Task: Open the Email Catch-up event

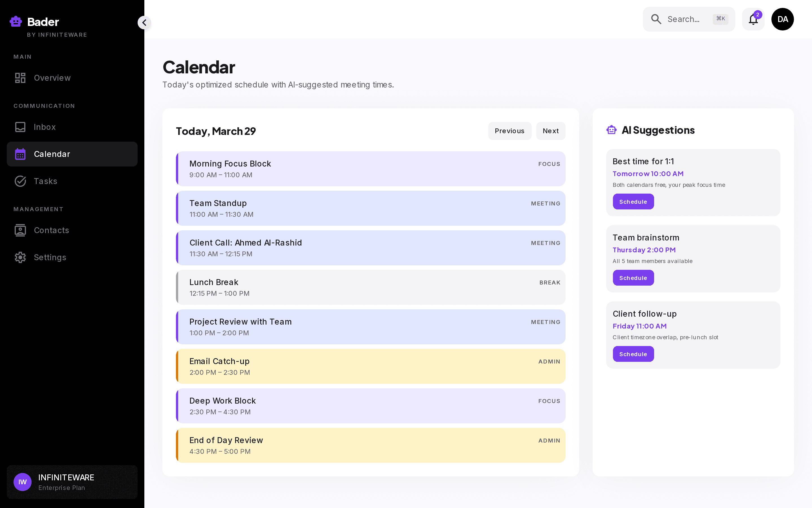Action: click(370, 366)
